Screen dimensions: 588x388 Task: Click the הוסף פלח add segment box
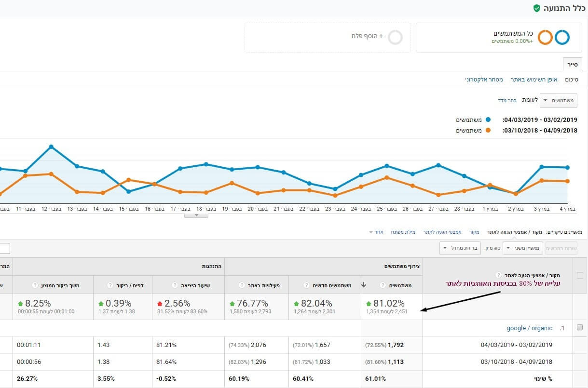(328, 37)
